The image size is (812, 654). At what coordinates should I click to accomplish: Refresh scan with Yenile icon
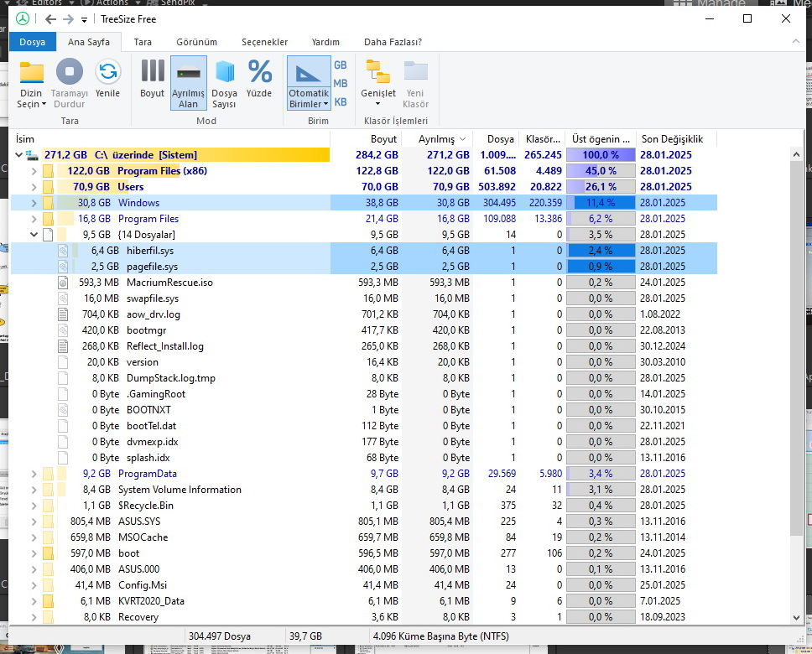click(x=107, y=71)
